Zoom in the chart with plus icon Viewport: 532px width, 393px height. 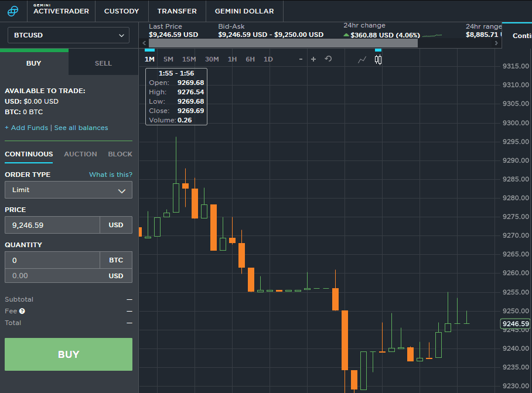click(313, 59)
